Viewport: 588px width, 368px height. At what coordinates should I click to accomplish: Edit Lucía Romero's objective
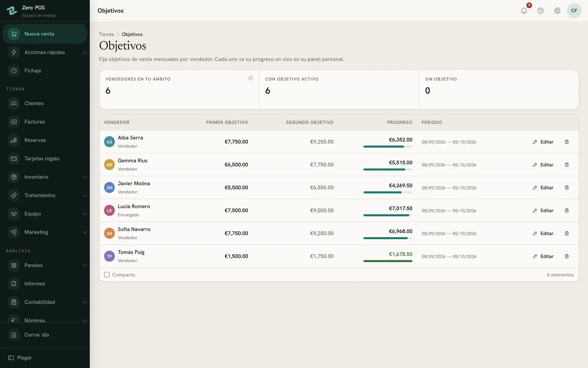(543, 210)
